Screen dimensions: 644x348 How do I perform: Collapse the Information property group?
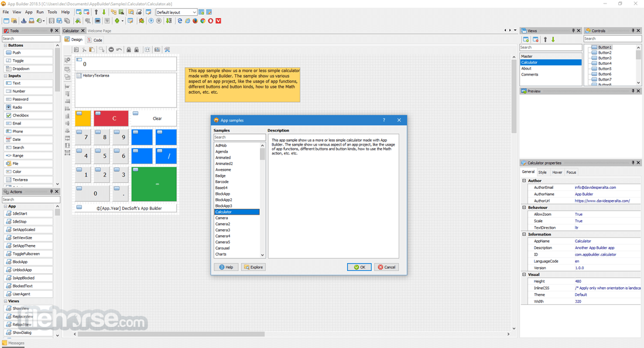524,235
